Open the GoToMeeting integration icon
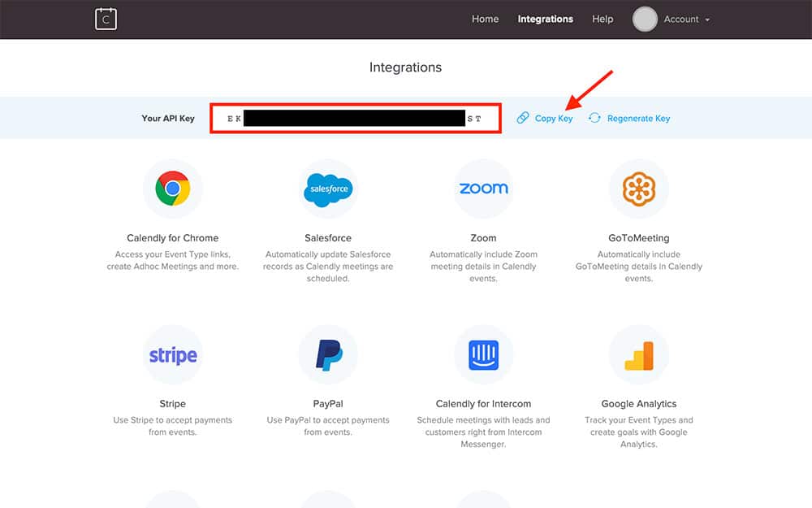This screenshot has height=508, width=812. pyautogui.click(x=639, y=189)
